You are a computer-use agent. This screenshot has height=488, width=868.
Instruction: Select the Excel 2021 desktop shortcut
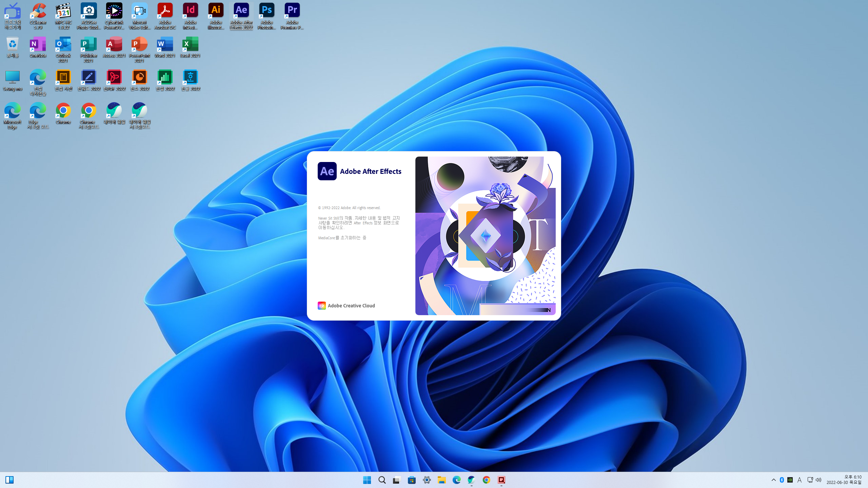[190, 47]
